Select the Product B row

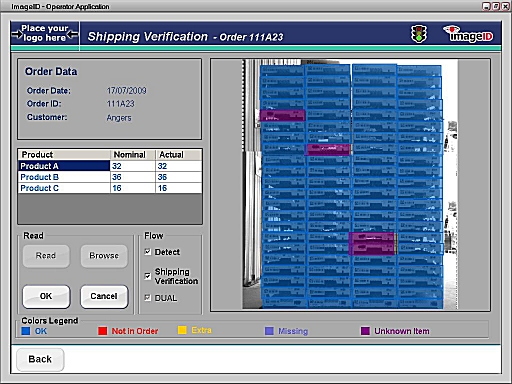(x=110, y=177)
